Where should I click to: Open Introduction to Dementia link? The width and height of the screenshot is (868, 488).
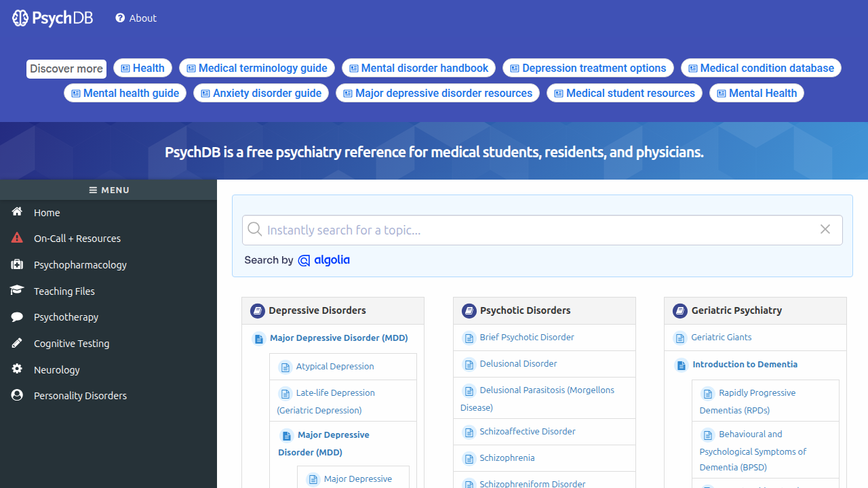pos(745,364)
